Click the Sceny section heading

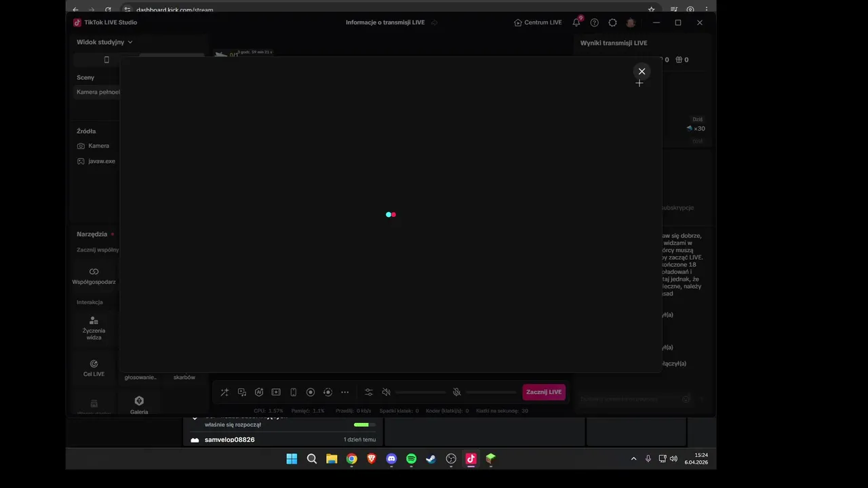click(85, 77)
